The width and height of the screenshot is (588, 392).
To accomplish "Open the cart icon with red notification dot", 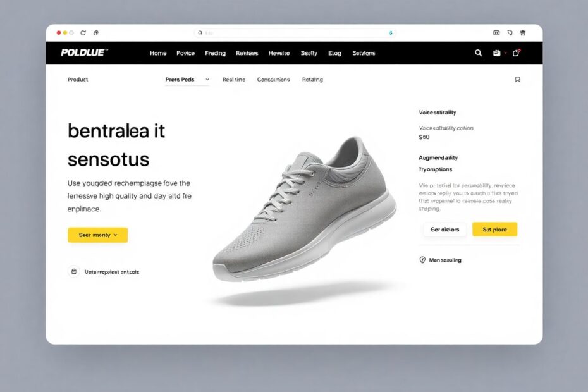I will (517, 52).
